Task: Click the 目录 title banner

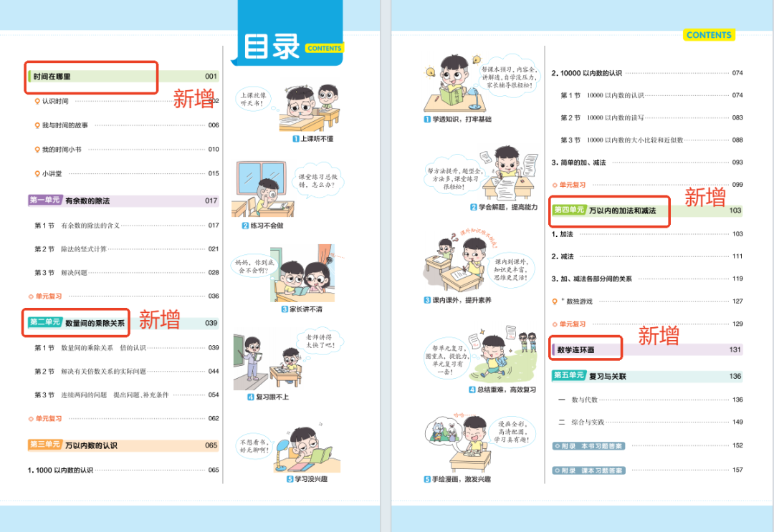Action: [273, 47]
